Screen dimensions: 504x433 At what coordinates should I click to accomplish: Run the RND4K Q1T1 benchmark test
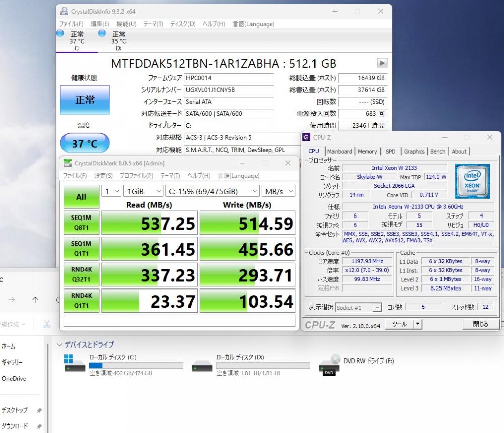(81, 301)
